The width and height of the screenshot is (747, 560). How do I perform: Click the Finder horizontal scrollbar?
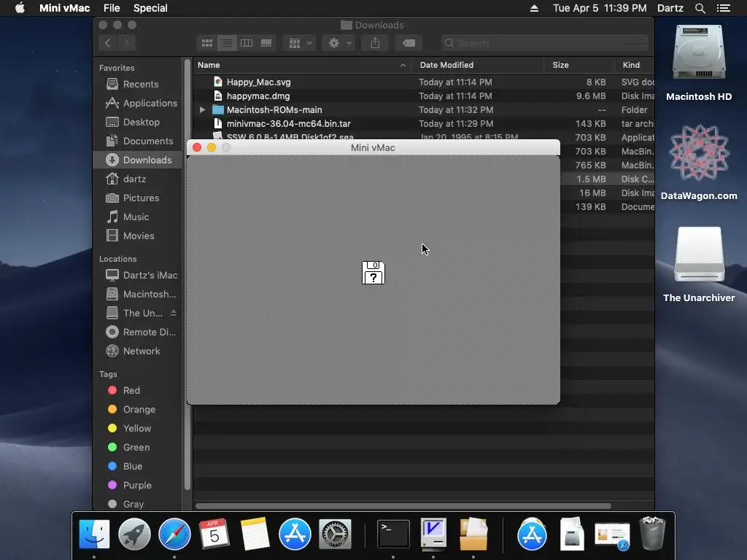[403, 506]
